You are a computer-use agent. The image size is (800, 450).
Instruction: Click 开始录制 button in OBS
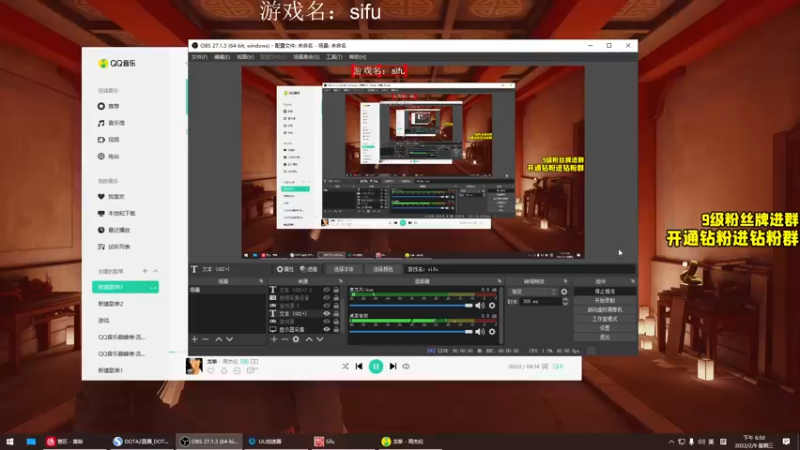coord(605,301)
